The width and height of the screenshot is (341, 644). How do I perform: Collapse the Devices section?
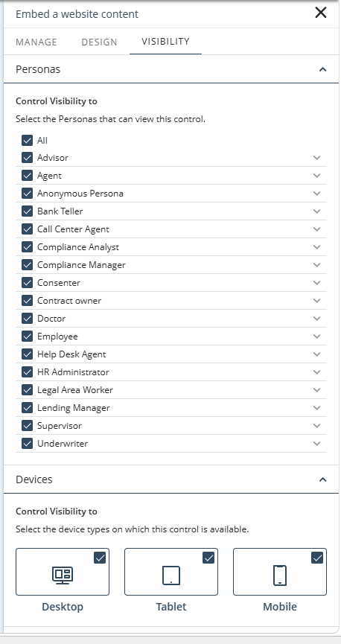point(323,479)
